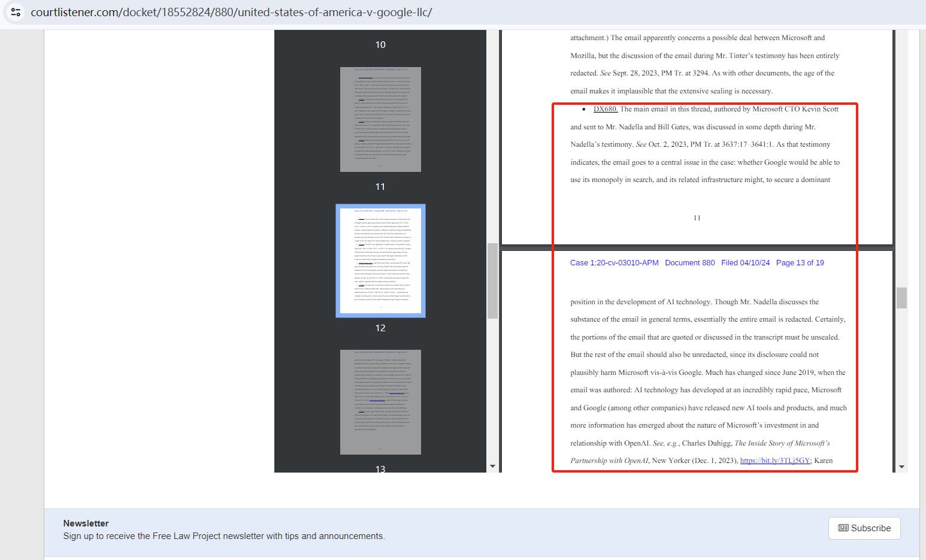Viewport: 926px width, 560px height.
Task: Click the thumbnail sidebar scrollbar handle
Action: coord(492,280)
